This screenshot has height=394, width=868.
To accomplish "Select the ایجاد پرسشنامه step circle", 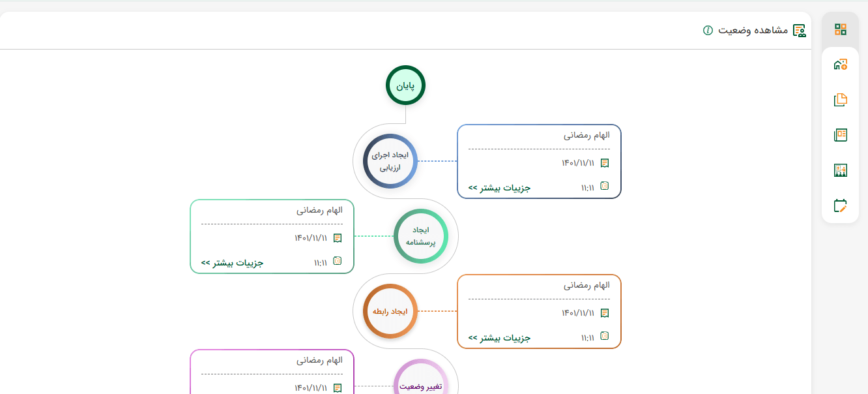I will 420,235.
